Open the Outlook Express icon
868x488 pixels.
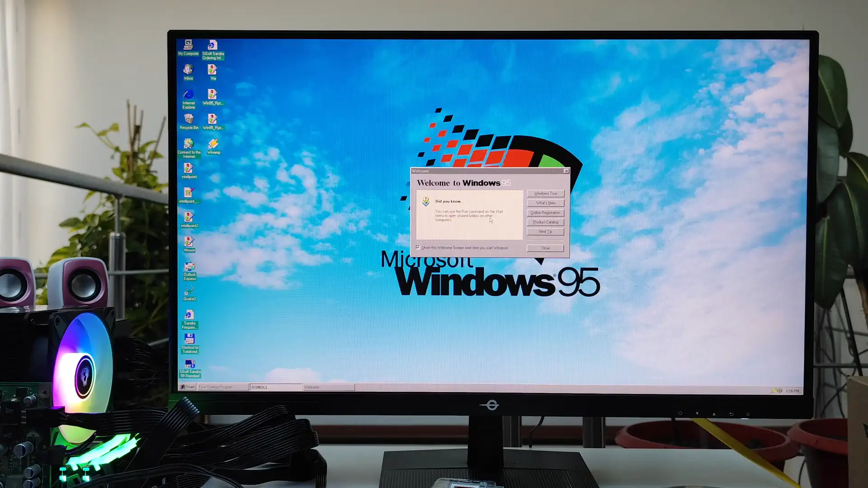pos(189,271)
